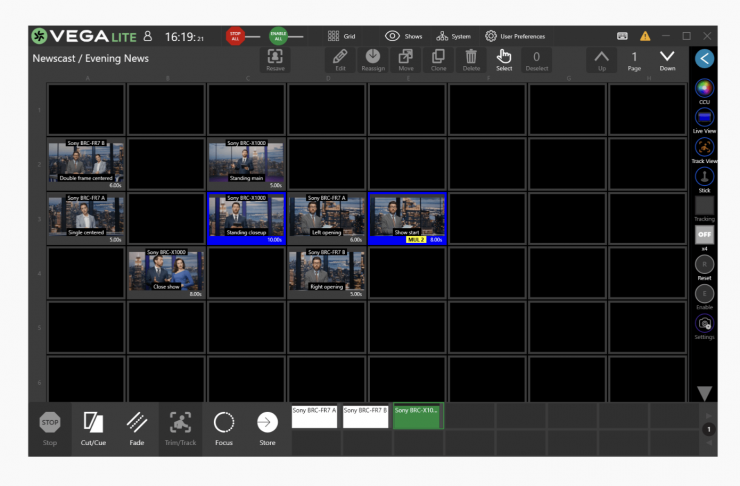Toggle the OFF x4 switch
The height and width of the screenshot is (486, 740).
pyautogui.click(x=704, y=234)
